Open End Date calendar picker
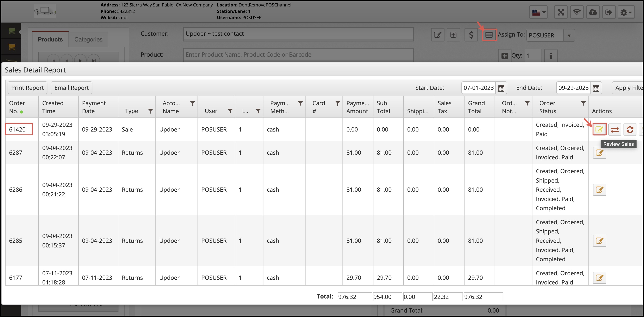This screenshot has width=644, height=317. (x=596, y=88)
